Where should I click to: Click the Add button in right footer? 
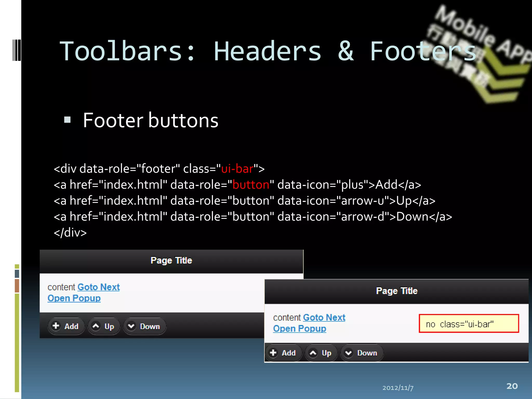point(284,353)
